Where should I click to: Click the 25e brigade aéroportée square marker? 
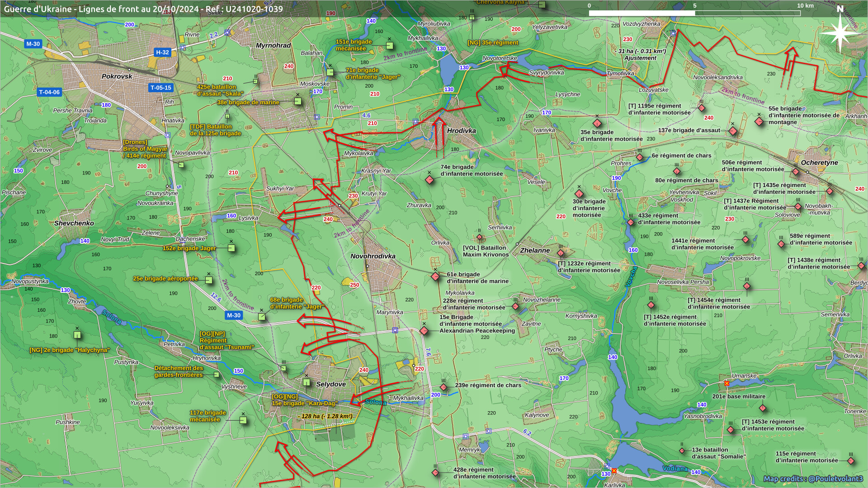pos(209,280)
